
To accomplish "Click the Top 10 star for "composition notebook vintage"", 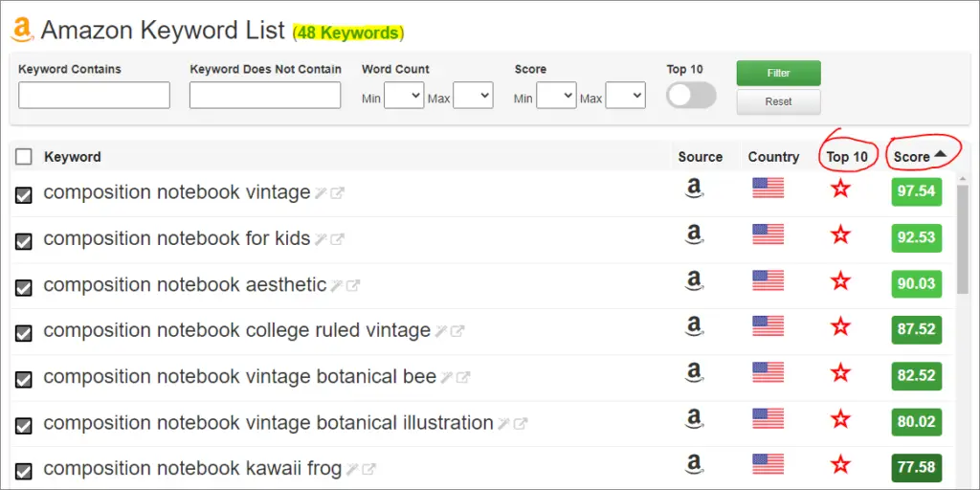I will click(x=840, y=189).
